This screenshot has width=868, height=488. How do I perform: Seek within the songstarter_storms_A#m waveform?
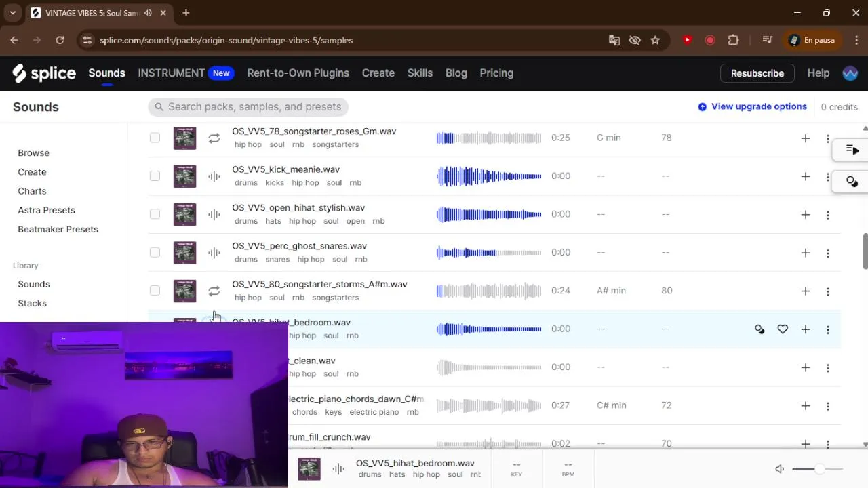489,291
